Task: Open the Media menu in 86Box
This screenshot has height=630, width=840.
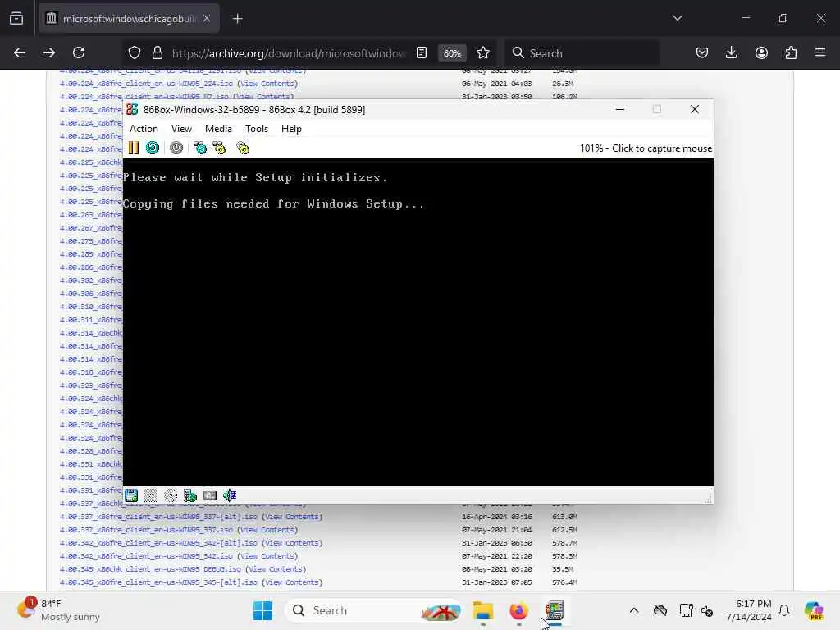Action: click(218, 129)
